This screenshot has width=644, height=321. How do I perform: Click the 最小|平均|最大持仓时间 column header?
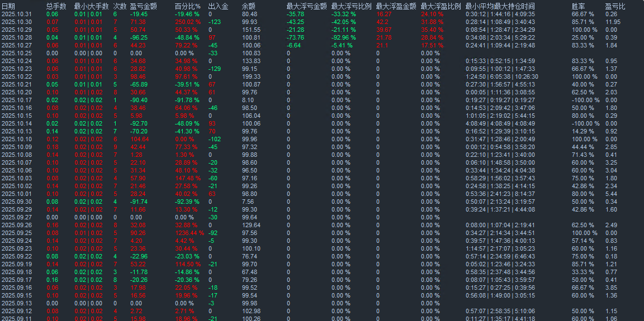pos(500,6)
